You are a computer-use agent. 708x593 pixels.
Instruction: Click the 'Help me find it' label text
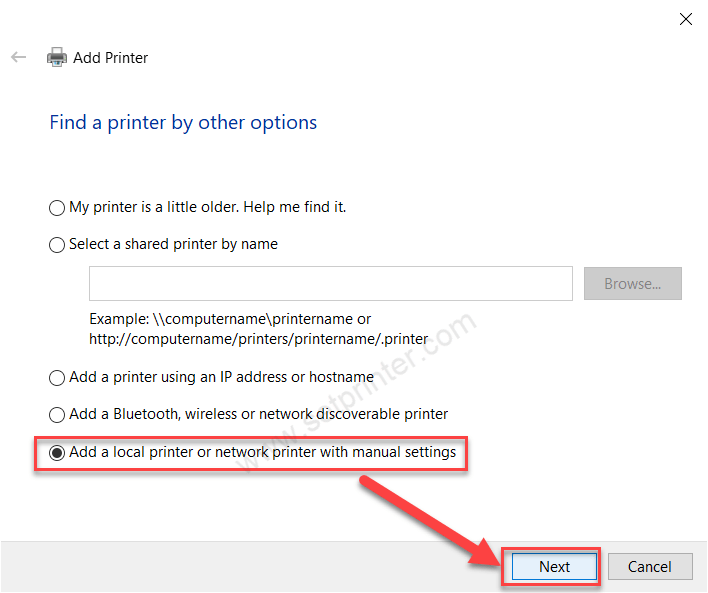295,207
